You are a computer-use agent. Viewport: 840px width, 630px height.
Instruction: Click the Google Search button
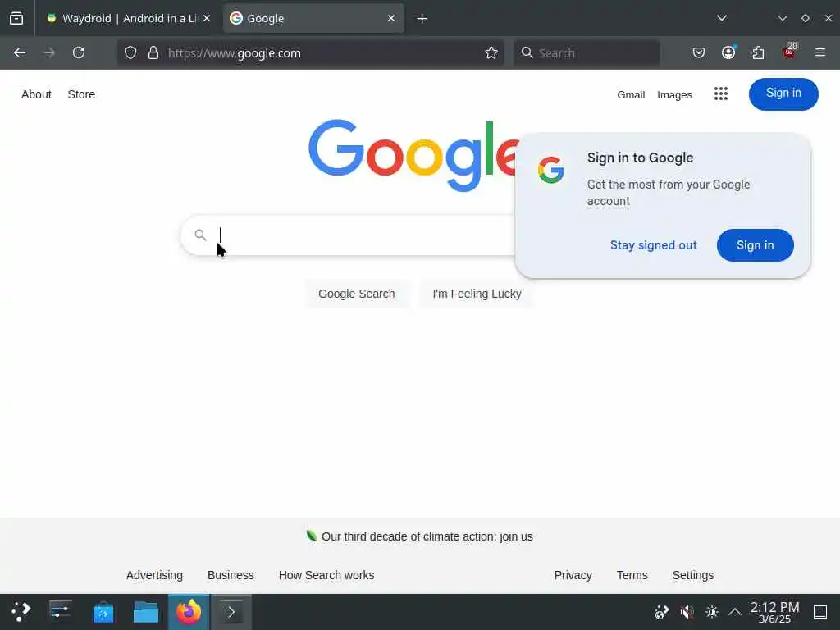[x=357, y=294]
